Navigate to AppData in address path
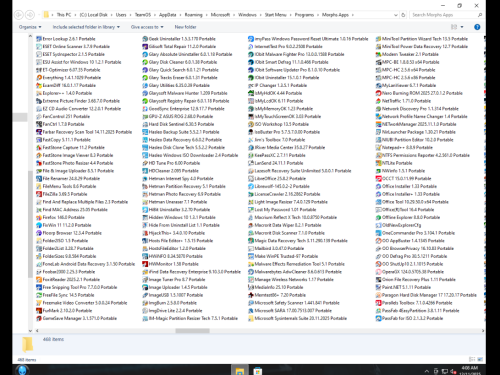 pos(167,15)
